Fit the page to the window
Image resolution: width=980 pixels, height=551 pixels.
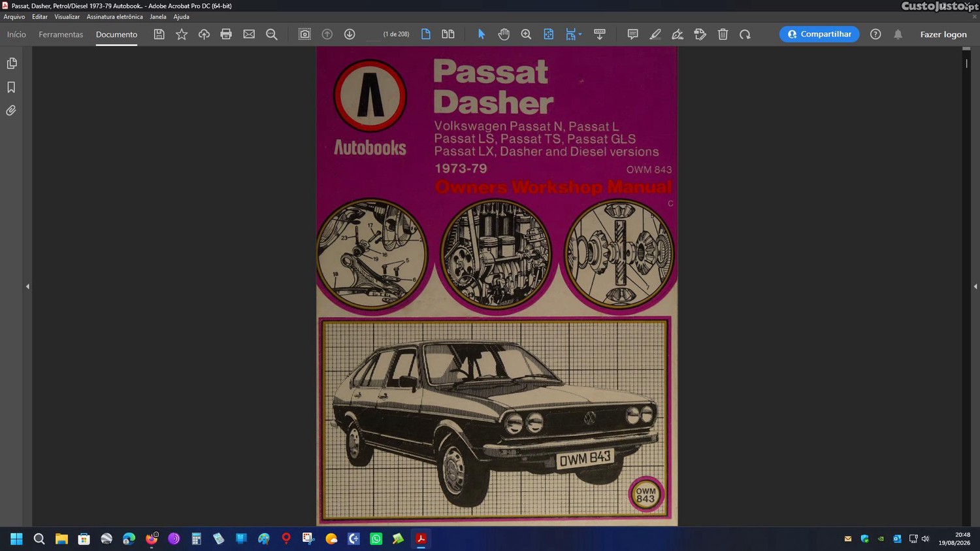[x=549, y=34]
